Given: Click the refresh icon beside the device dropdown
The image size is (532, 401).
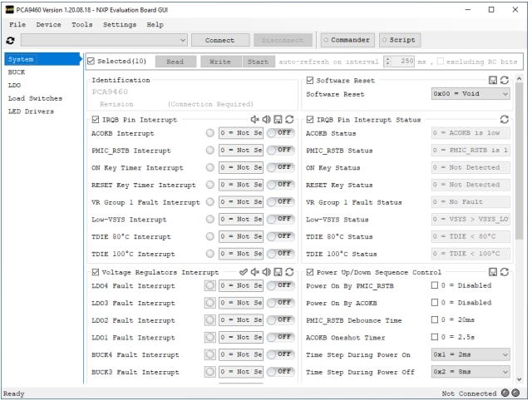Looking at the screenshot, I should [10, 40].
